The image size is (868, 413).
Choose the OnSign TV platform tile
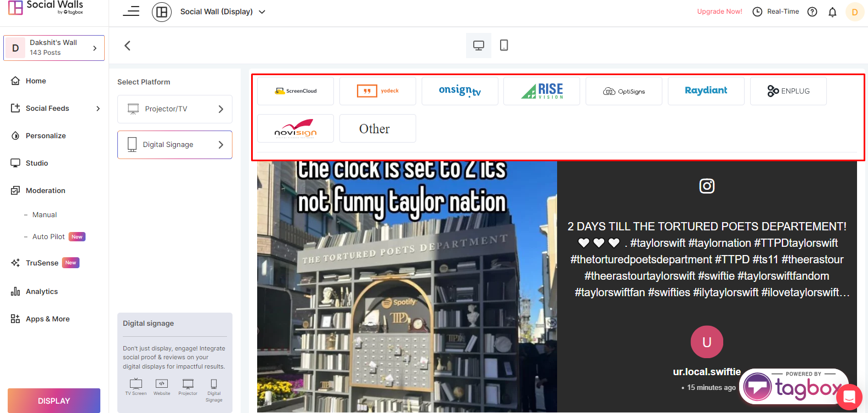(460, 91)
